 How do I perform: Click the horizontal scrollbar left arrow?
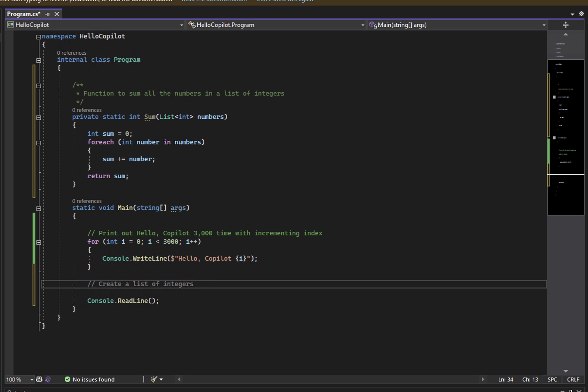coord(179,379)
